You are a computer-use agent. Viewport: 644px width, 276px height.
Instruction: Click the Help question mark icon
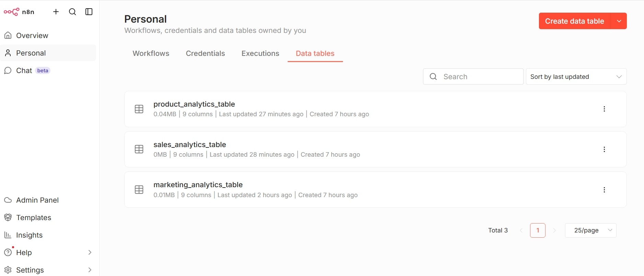[8, 252]
